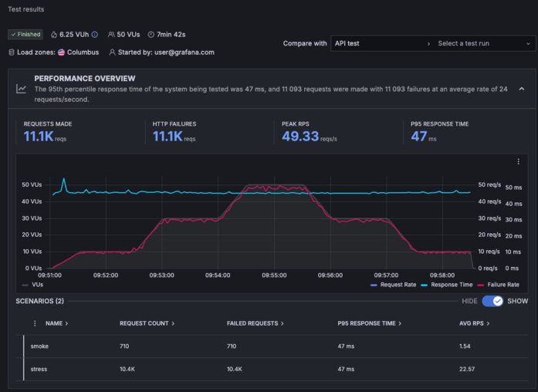Click the load zones database icon
Viewport: 538px width, 392px height.
click(x=12, y=52)
